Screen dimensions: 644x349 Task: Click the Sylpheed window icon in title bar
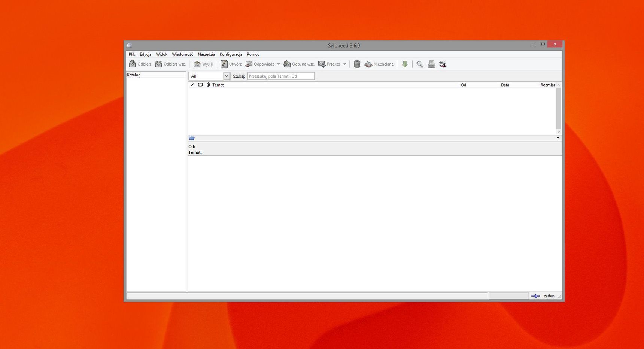(129, 45)
